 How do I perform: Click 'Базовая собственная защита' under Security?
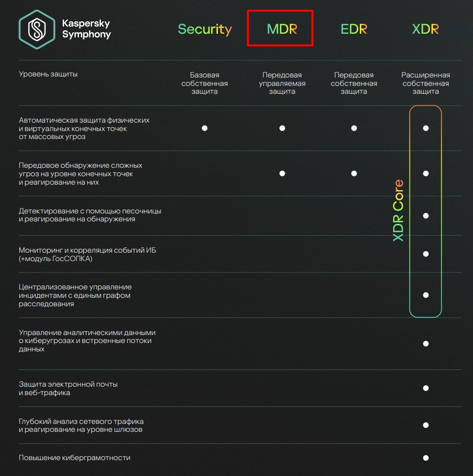204,83
